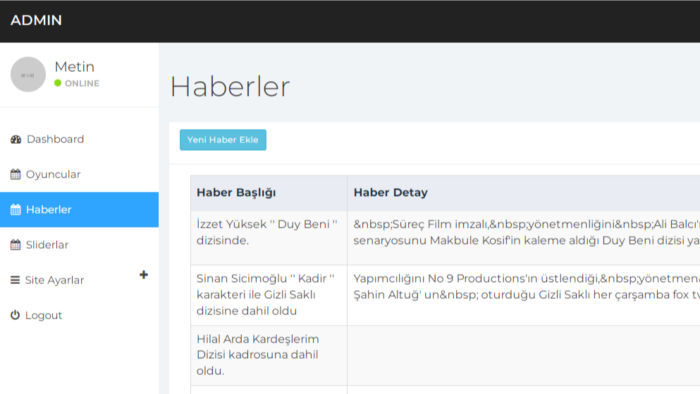
Task: Click the Haberler calendar icon in sidebar
Action: coord(16,210)
